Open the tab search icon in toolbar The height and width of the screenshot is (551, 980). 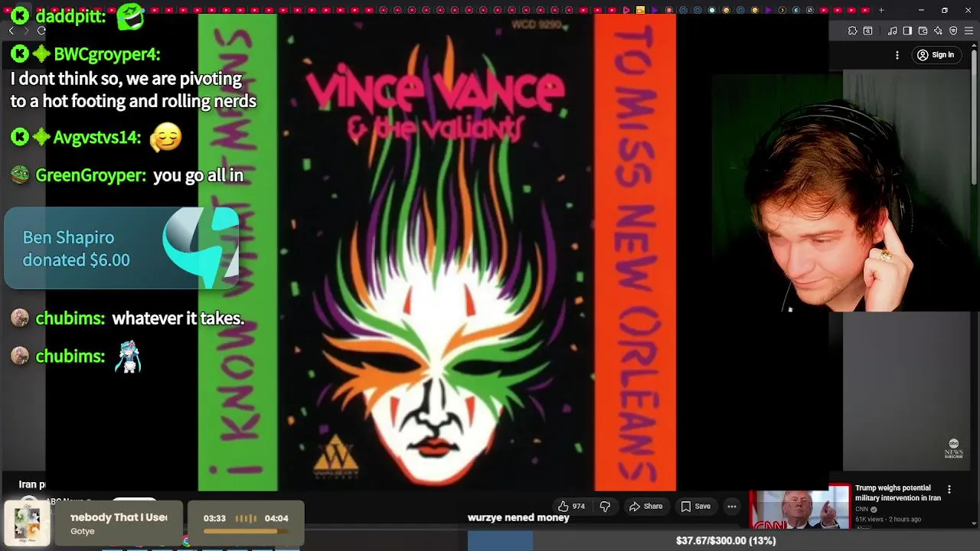pyautogui.click(x=867, y=31)
